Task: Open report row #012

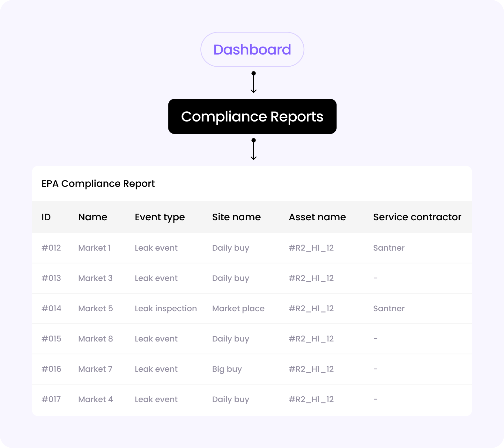Action: [x=51, y=248]
